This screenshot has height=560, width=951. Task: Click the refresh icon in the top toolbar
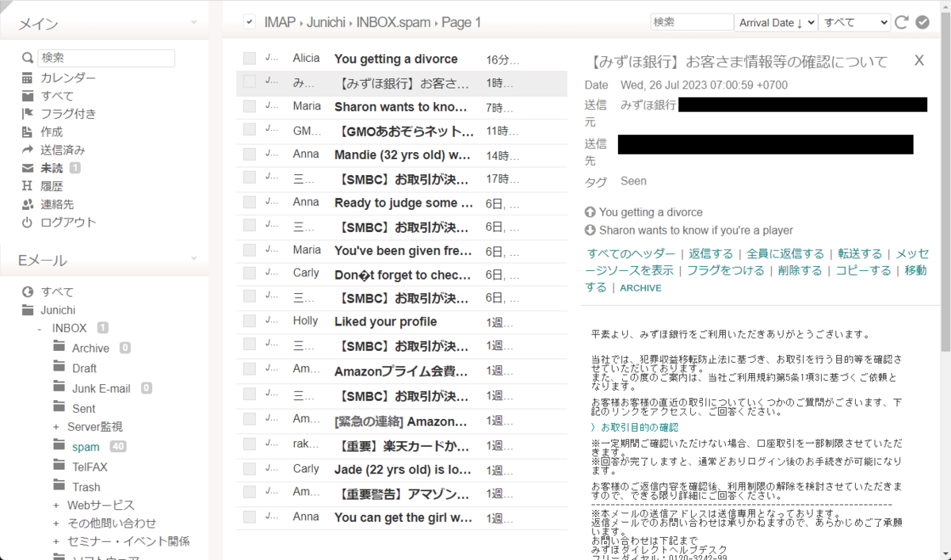pos(902,22)
